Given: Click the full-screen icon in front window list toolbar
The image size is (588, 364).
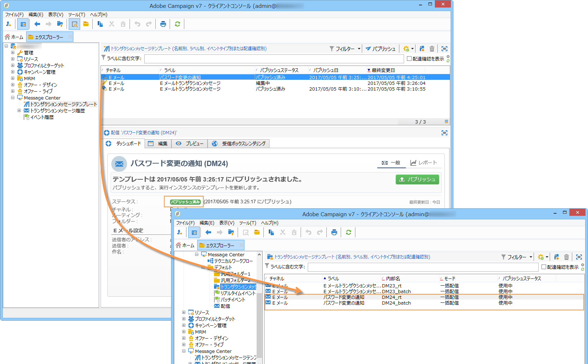Looking at the screenshot, I should click(579, 257).
